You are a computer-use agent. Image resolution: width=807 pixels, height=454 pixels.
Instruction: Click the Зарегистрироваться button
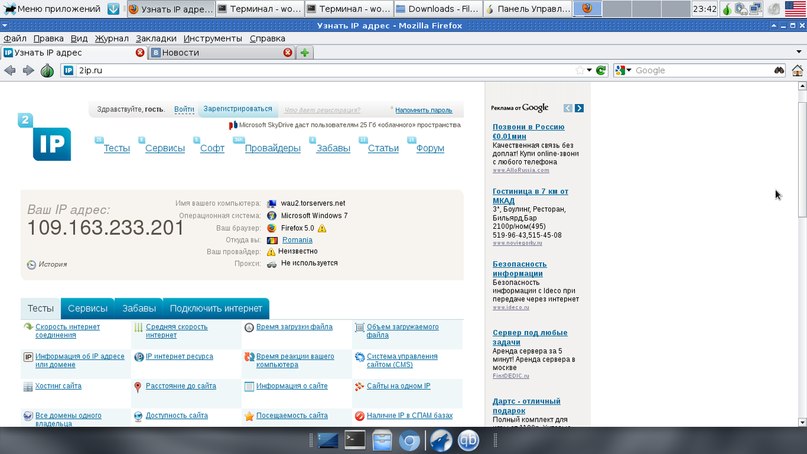click(237, 109)
